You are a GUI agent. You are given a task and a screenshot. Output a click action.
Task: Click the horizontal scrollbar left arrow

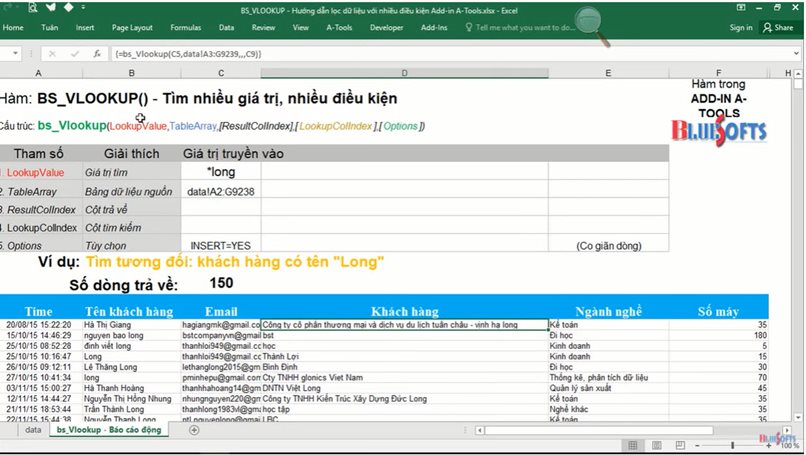point(480,430)
